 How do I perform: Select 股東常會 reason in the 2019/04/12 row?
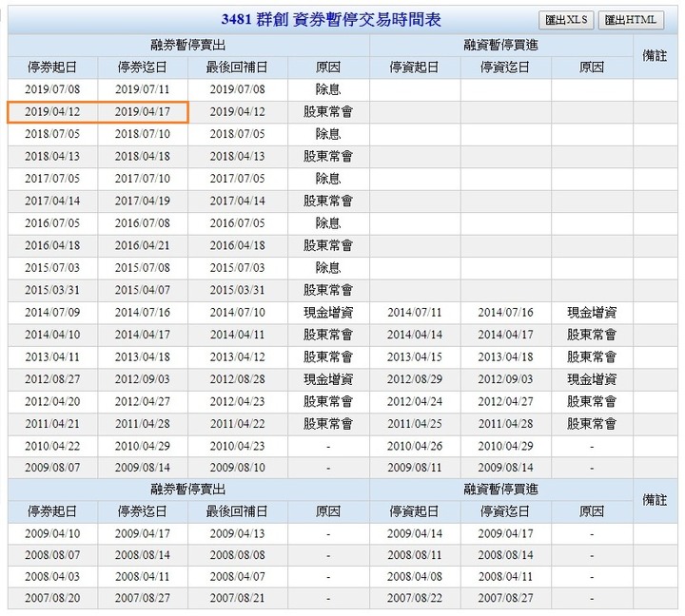point(328,112)
